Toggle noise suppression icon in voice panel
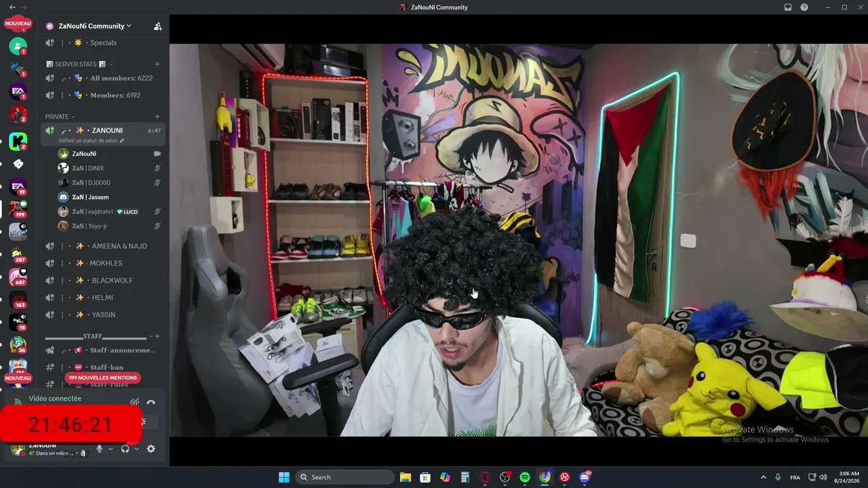 click(x=135, y=403)
